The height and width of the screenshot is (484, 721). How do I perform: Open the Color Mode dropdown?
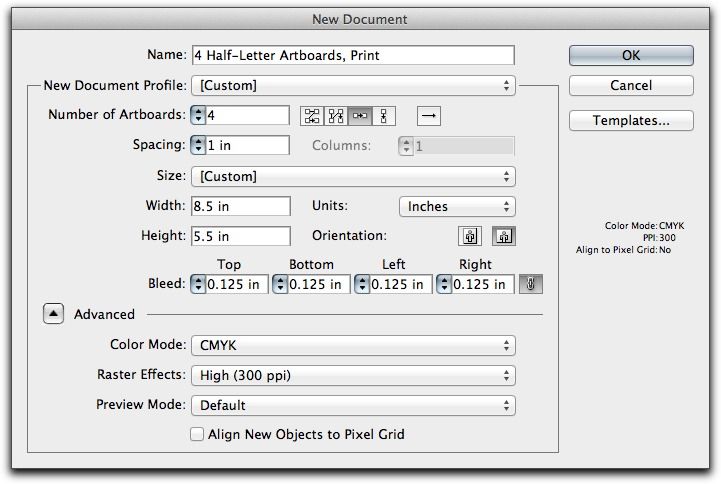(x=354, y=346)
